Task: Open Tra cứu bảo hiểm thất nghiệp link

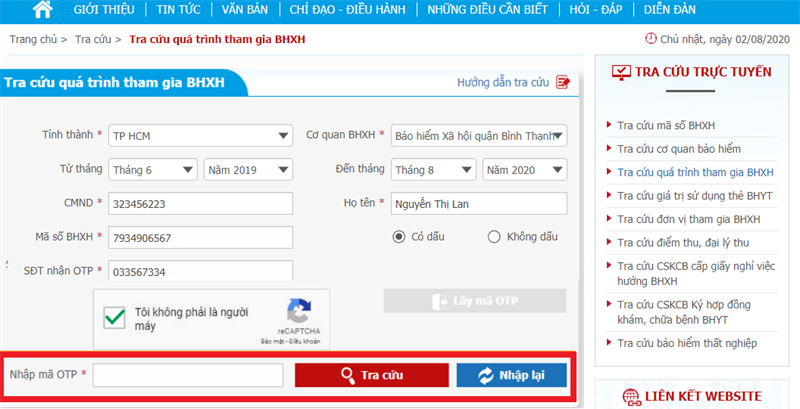Action: [x=687, y=343]
